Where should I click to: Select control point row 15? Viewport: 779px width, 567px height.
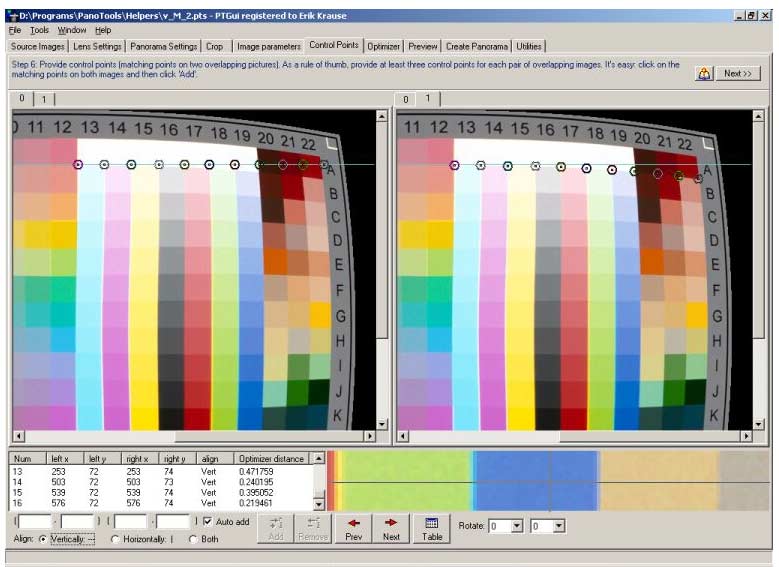[161, 492]
